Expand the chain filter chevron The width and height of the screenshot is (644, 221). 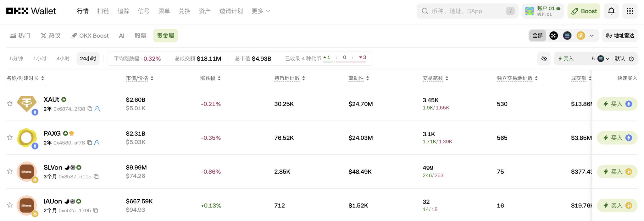click(592, 36)
